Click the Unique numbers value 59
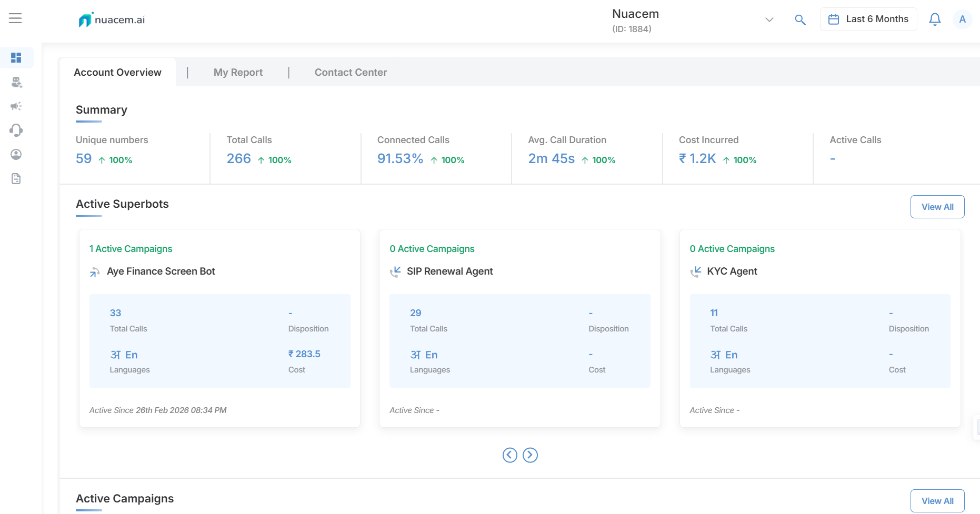The height and width of the screenshot is (514, 980). pos(84,158)
